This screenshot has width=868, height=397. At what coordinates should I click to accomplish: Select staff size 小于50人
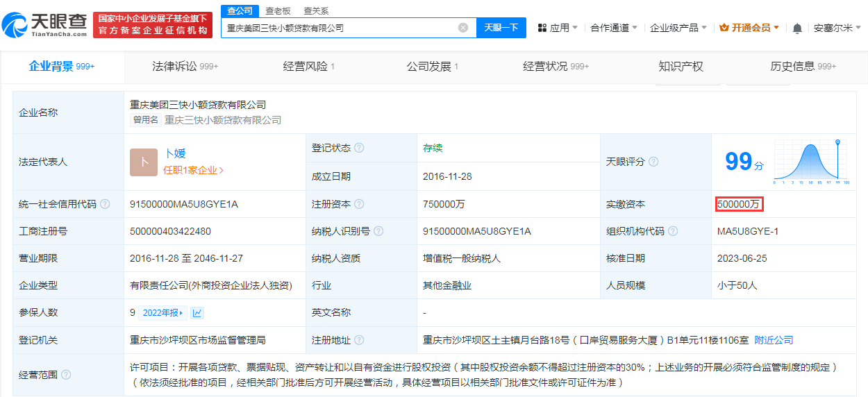point(737,285)
